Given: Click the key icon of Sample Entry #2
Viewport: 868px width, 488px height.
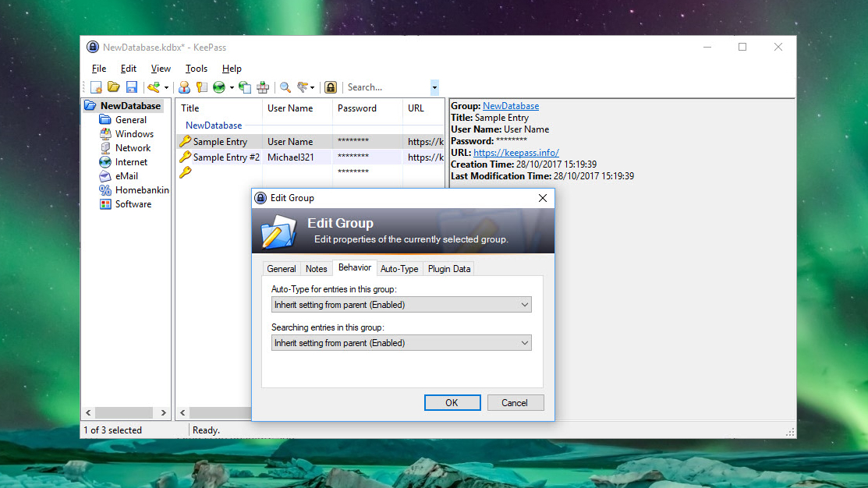Looking at the screenshot, I should (186, 157).
